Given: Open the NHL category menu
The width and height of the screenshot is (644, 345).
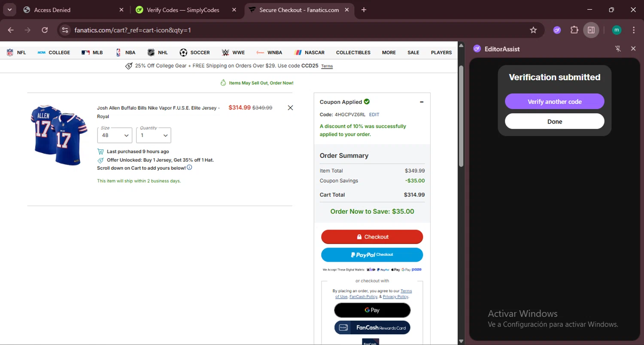Looking at the screenshot, I should (x=158, y=52).
